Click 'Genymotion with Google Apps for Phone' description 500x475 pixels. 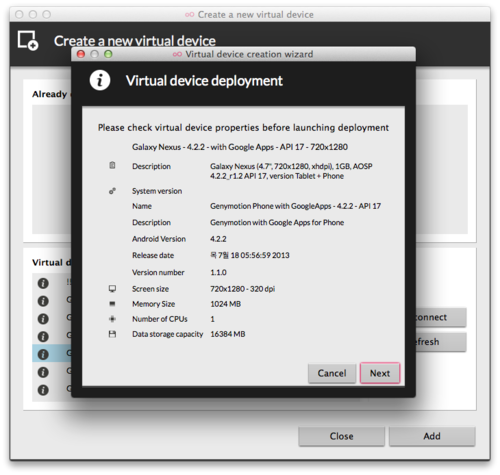click(x=277, y=222)
